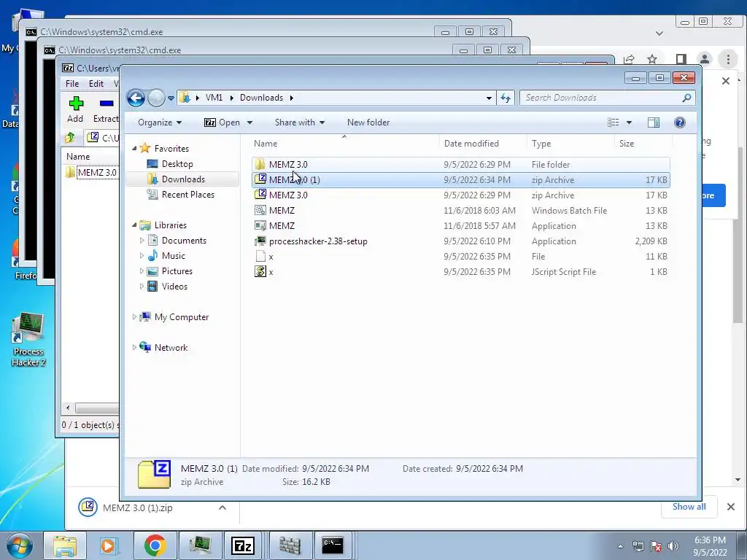Select MEMZ 3.0 folder in 7-Zip list

pos(91,172)
